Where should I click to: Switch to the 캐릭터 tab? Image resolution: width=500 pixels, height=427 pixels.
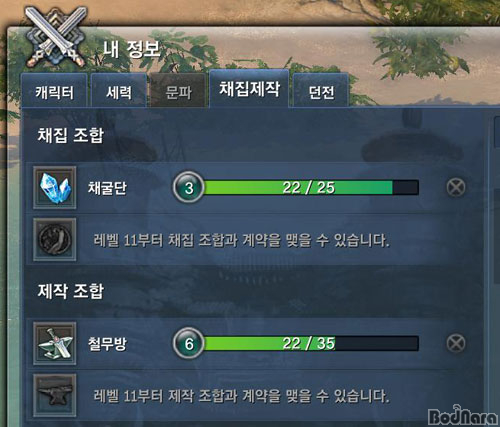[54, 91]
